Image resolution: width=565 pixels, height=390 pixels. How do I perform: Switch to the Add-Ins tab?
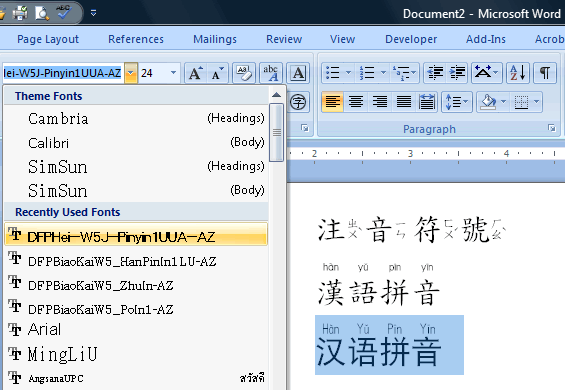point(486,39)
